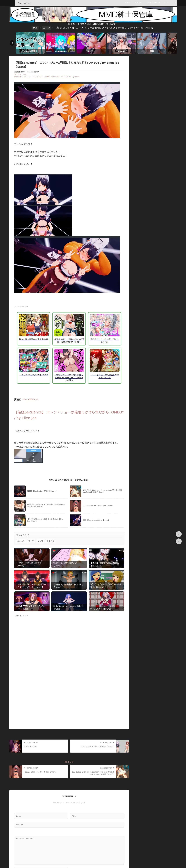Viewport: 186px width, 868px height.
Task: Open the ブルアカ carousel card
Action: tap(91, 43)
